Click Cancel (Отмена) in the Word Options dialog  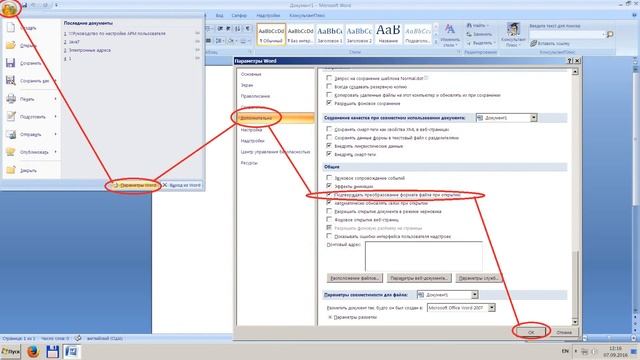564,332
